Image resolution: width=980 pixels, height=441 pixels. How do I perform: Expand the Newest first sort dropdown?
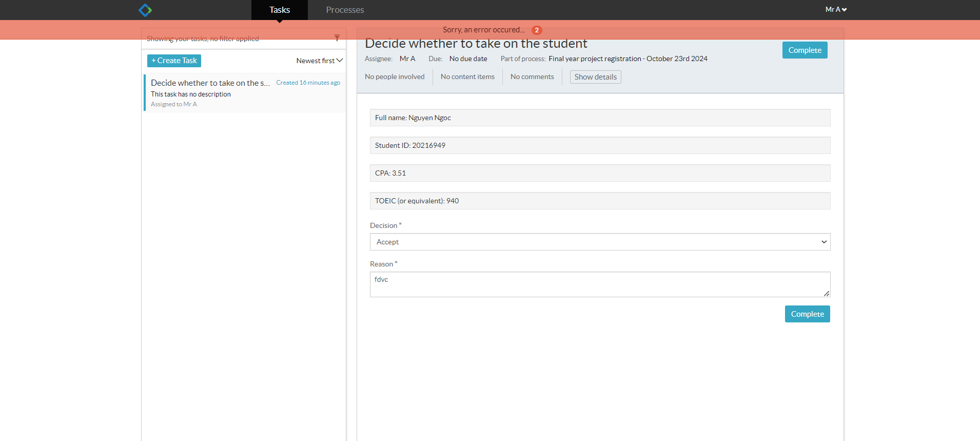[x=319, y=61]
